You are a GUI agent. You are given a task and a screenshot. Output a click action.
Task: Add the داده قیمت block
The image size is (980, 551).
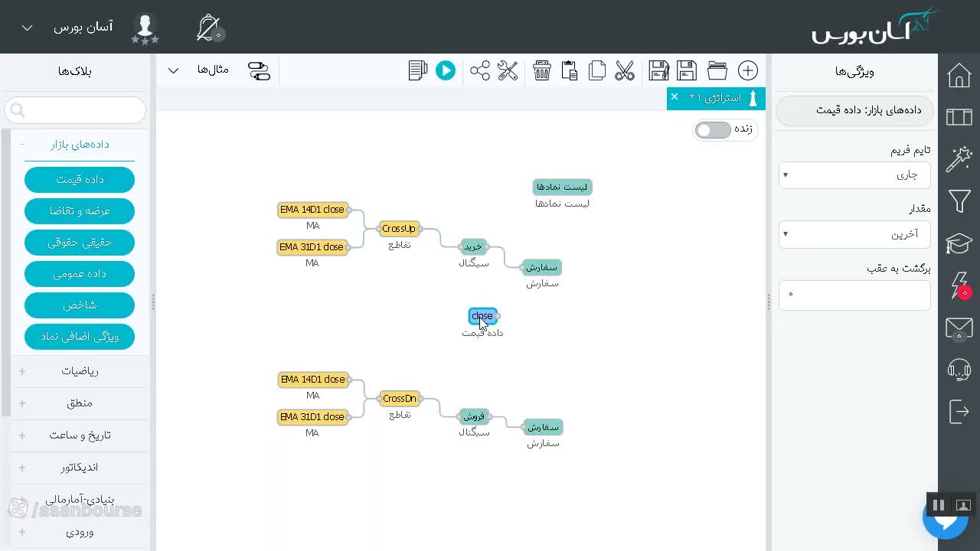(80, 180)
